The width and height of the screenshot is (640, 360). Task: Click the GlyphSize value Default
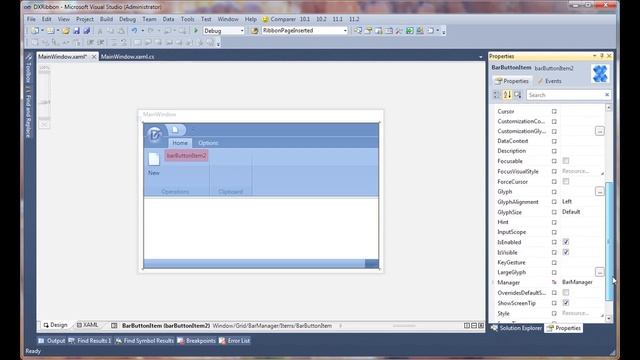point(571,212)
